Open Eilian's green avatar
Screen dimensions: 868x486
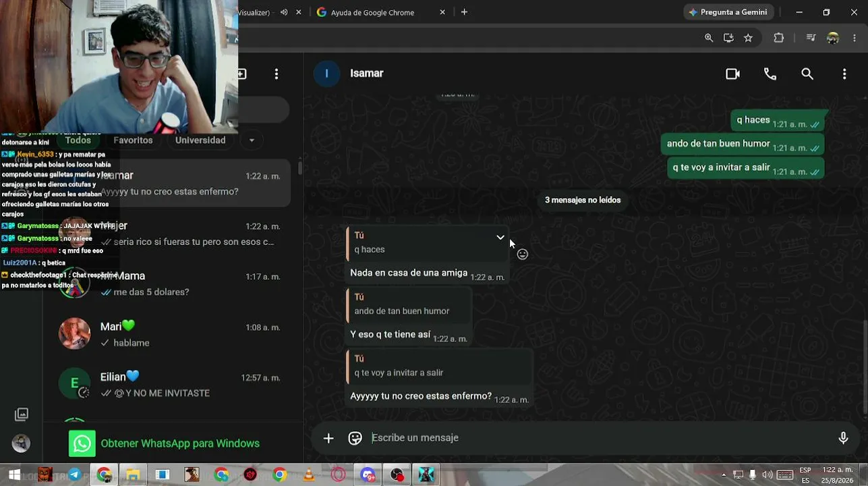pyautogui.click(x=74, y=384)
